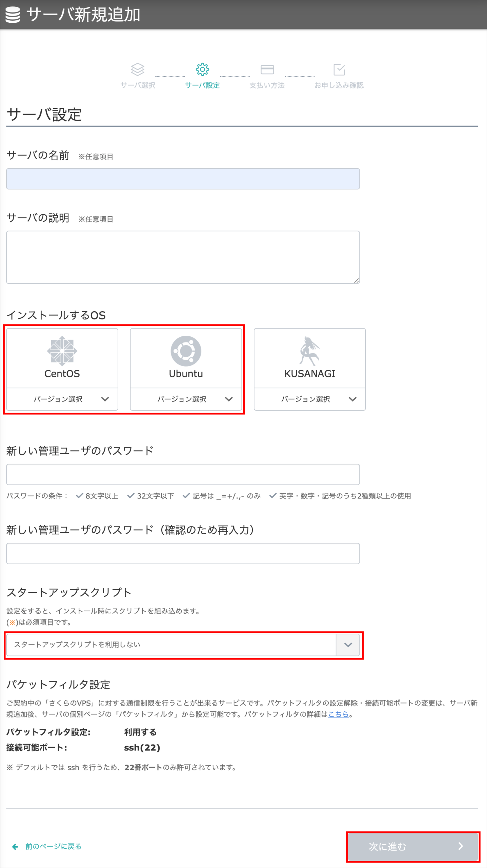Click the 支払い方法 credit card icon
The width and height of the screenshot is (487, 868).
click(267, 70)
